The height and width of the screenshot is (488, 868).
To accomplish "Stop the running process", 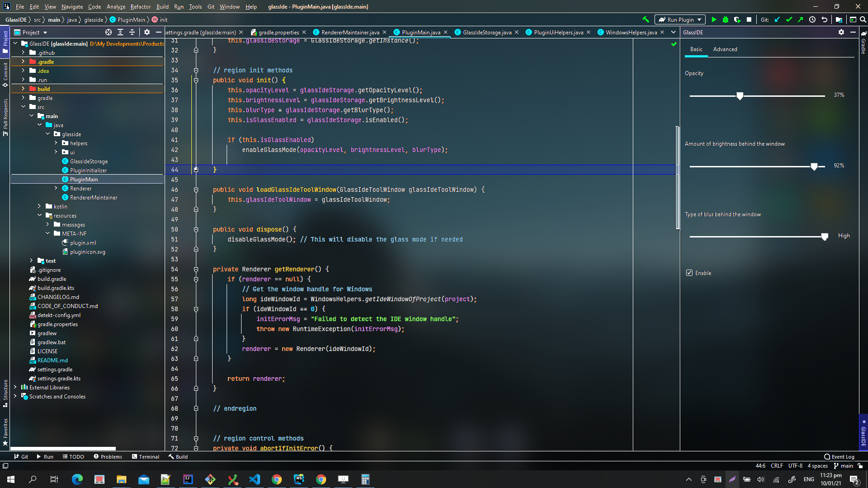I will click(749, 19).
